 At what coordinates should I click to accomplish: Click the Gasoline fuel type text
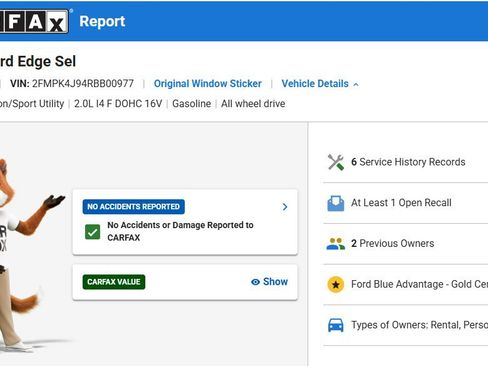[x=192, y=104]
